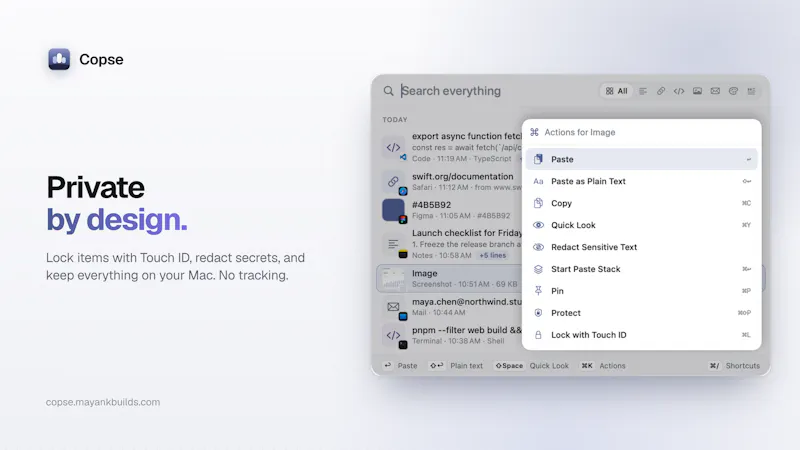Choose Paste from the actions menu
This screenshot has height=450, width=800.
point(641,159)
